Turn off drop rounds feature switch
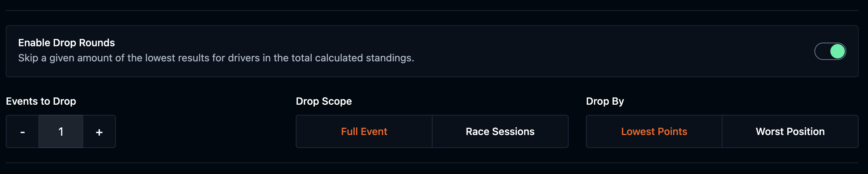This screenshot has height=174, width=868. click(x=830, y=51)
